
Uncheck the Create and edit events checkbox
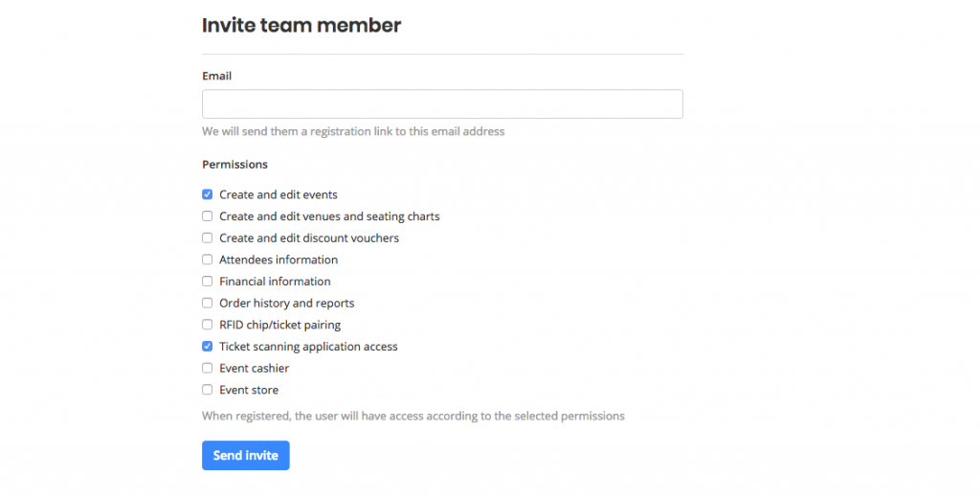(x=208, y=194)
